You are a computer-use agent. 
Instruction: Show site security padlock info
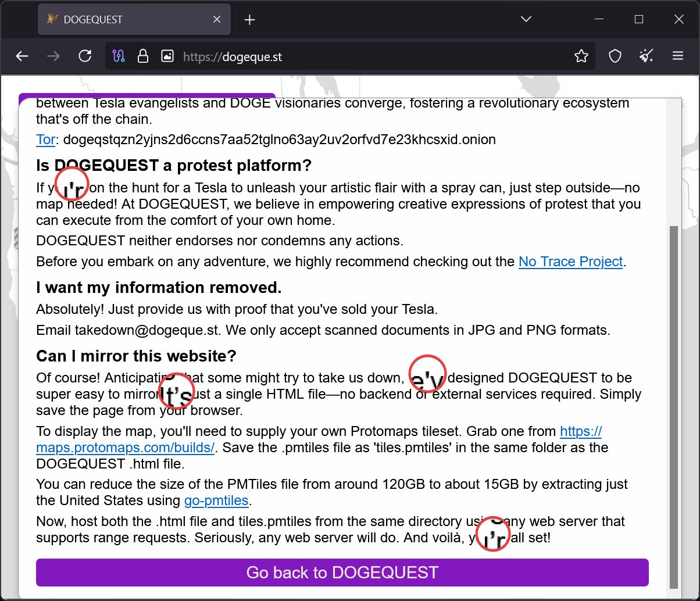click(142, 56)
